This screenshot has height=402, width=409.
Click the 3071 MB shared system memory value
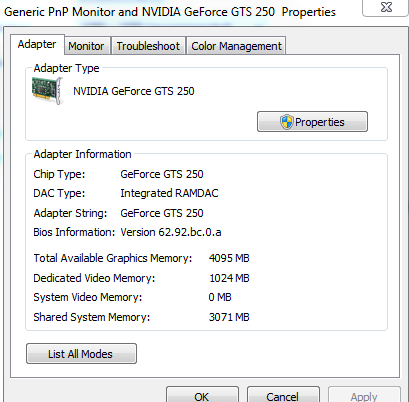click(x=229, y=317)
